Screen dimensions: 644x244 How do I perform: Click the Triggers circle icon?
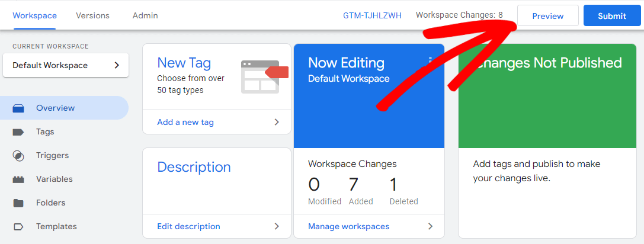click(x=18, y=156)
